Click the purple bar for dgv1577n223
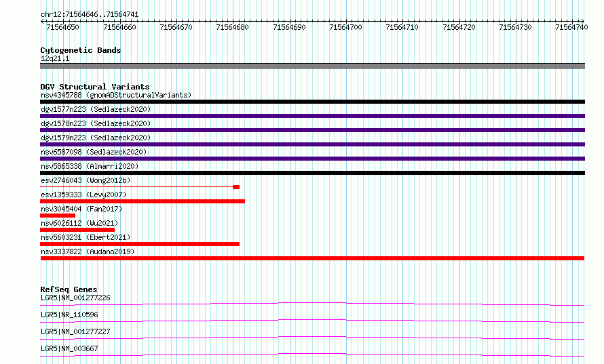 312,116
